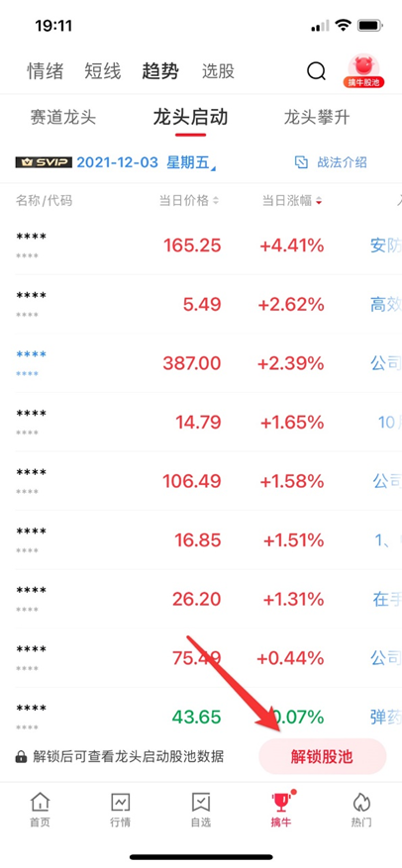
Task: Tap the 解锁股池 unlock button
Action: click(322, 756)
